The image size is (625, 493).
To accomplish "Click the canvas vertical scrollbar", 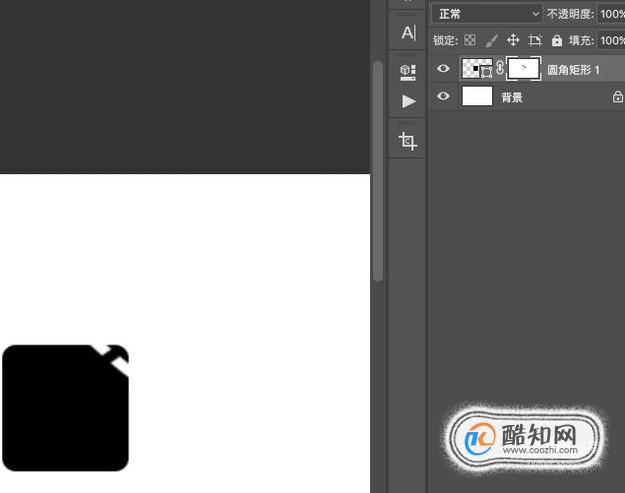I will pos(378,171).
